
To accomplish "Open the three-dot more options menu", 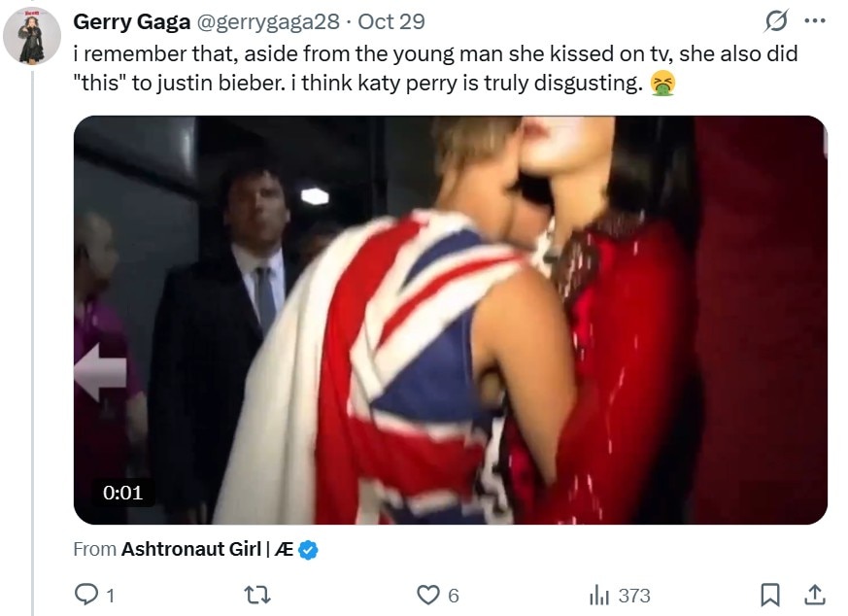I will [x=814, y=21].
